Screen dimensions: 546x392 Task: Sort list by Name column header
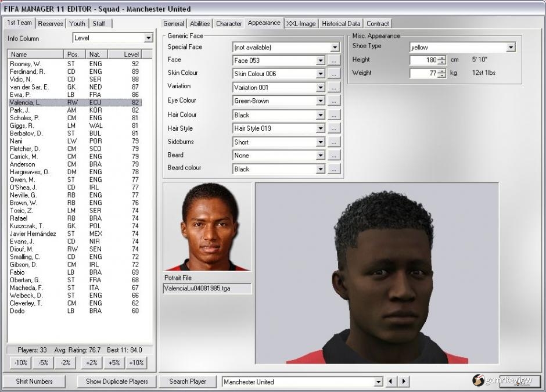pos(35,55)
